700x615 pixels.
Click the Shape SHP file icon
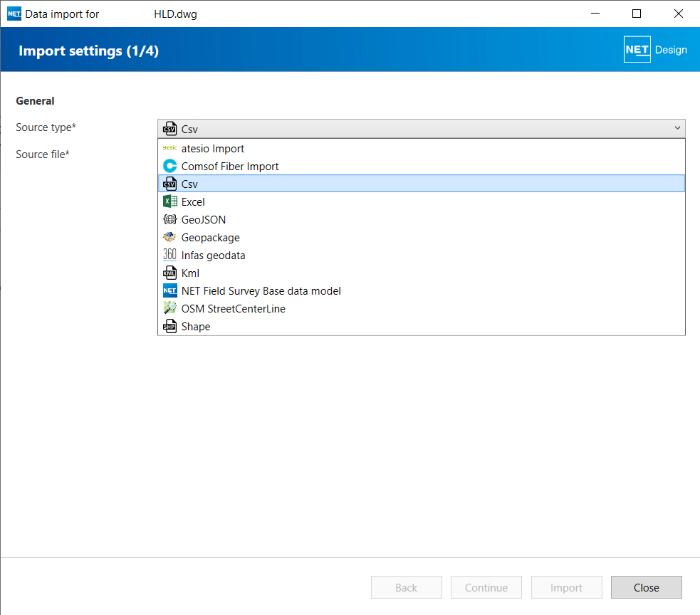[x=169, y=326]
